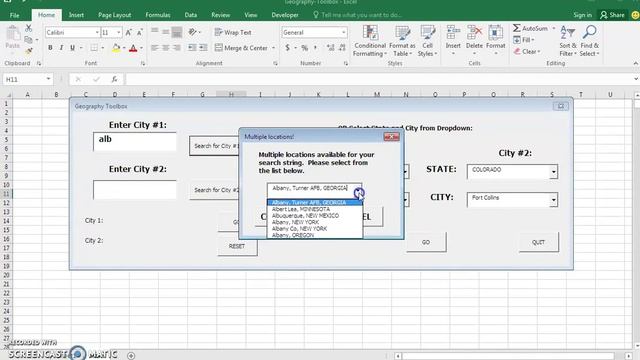Click Merge & Center
The image size is (640, 360).
(x=241, y=48)
